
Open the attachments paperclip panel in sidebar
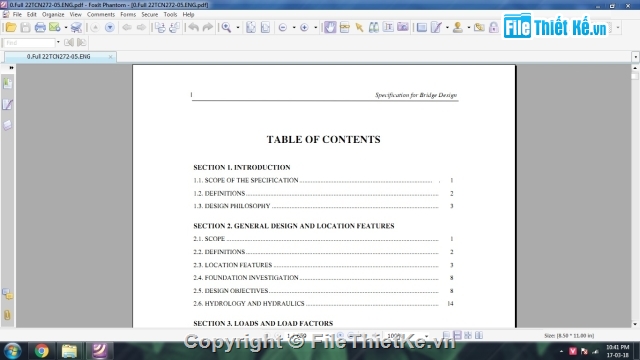[7, 315]
